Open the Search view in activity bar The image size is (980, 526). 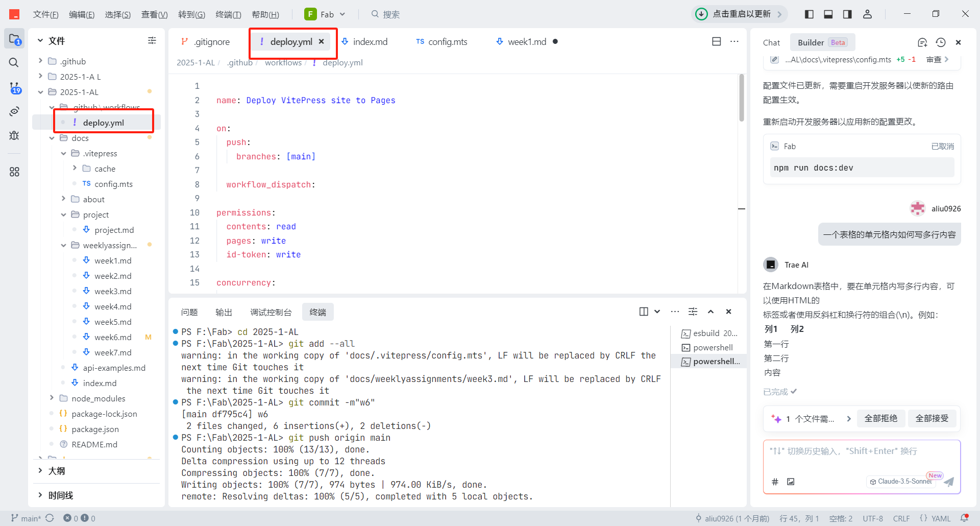pyautogui.click(x=14, y=62)
